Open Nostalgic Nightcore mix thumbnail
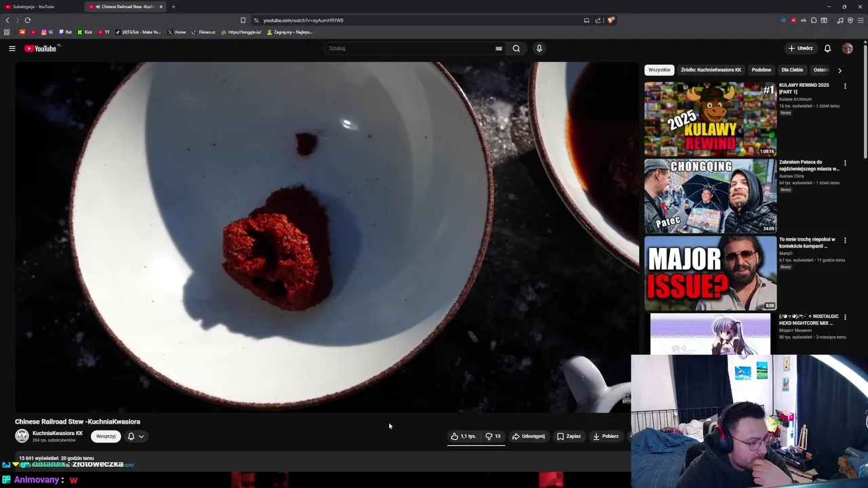The height and width of the screenshot is (488, 868). click(x=710, y=333)
